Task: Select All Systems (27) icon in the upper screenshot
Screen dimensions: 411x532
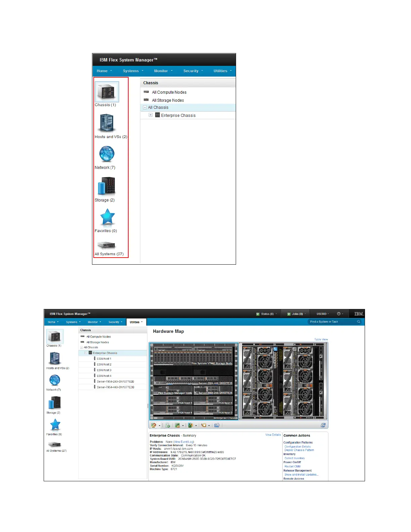Action: (x=106, y=245)
